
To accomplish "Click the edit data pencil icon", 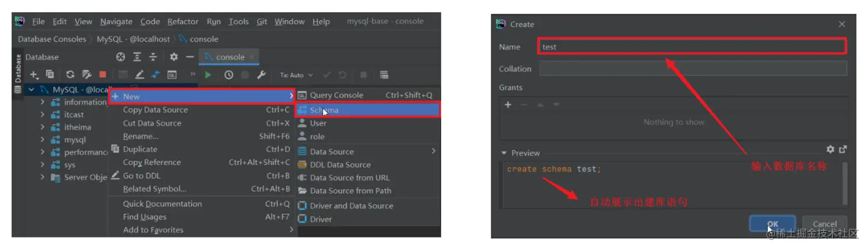I will 139,75.
